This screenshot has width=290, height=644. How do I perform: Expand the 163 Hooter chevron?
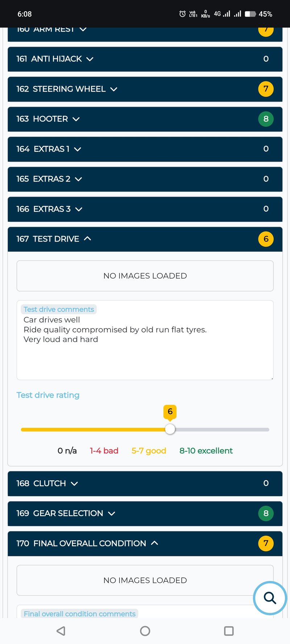click(x=76, y=119)
